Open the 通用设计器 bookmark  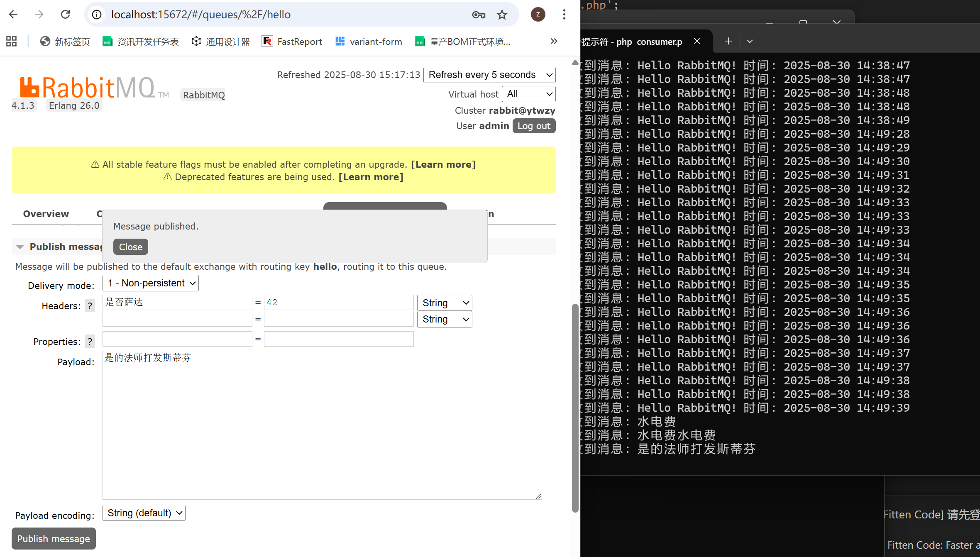[221, 42]
